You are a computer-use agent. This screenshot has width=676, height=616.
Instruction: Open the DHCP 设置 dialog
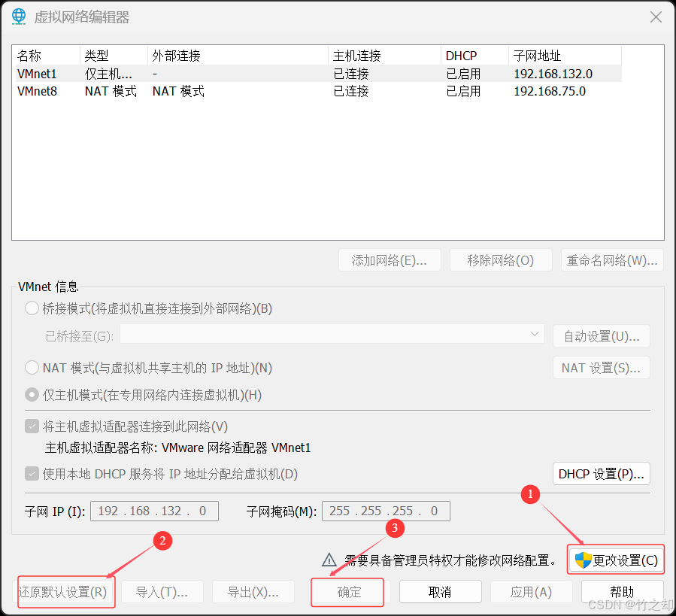(x=601, y=473)
